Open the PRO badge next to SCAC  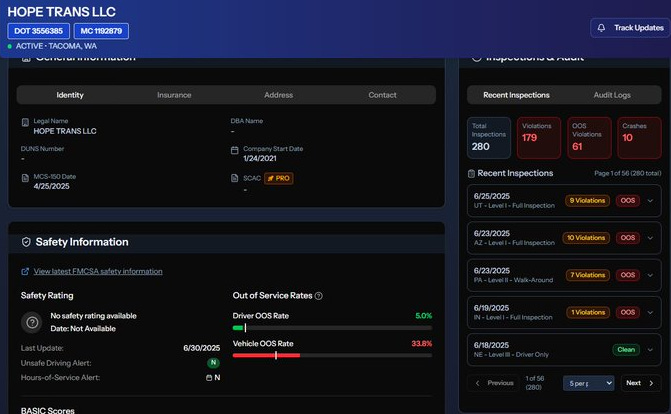pos(279,178)
